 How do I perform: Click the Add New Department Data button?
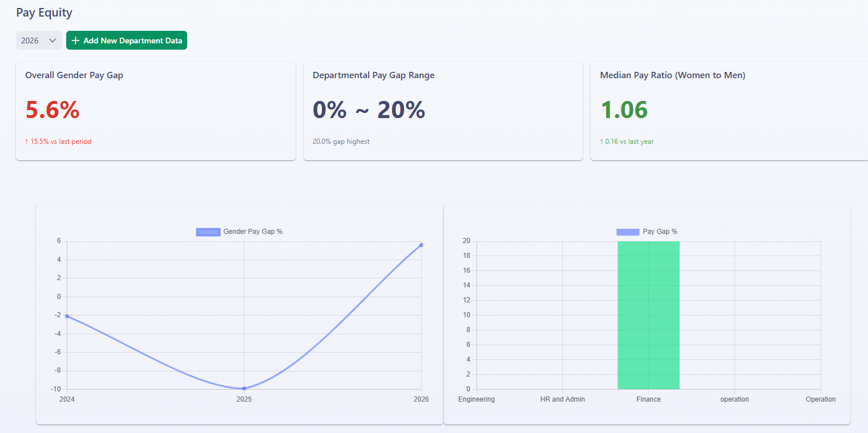(x=127, y=41)
